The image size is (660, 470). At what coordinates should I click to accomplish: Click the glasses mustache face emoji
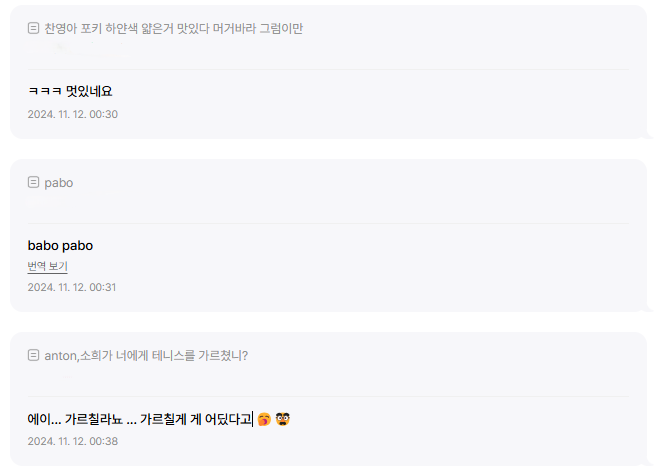click(x=282, y=419)
